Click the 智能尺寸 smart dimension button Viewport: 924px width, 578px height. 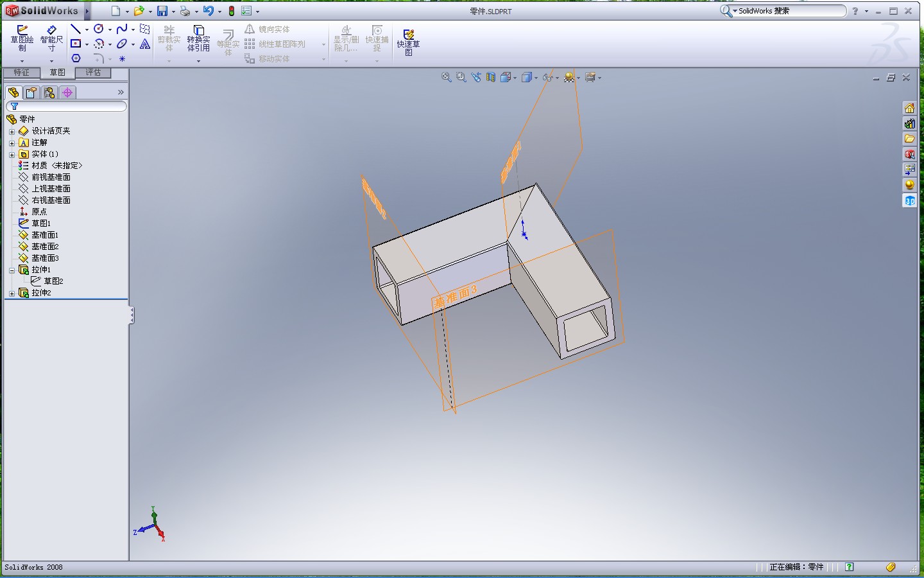pyautogui.click(x=52, y=39)
